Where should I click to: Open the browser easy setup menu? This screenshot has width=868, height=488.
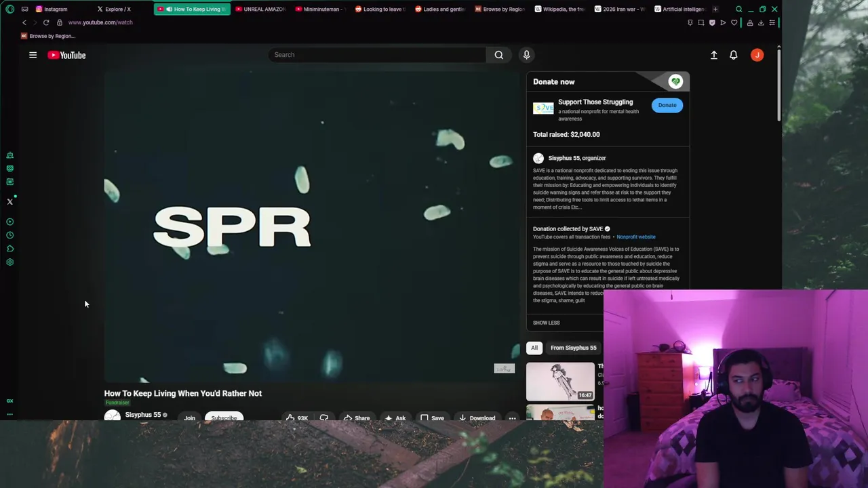click(x=772, y=22)
